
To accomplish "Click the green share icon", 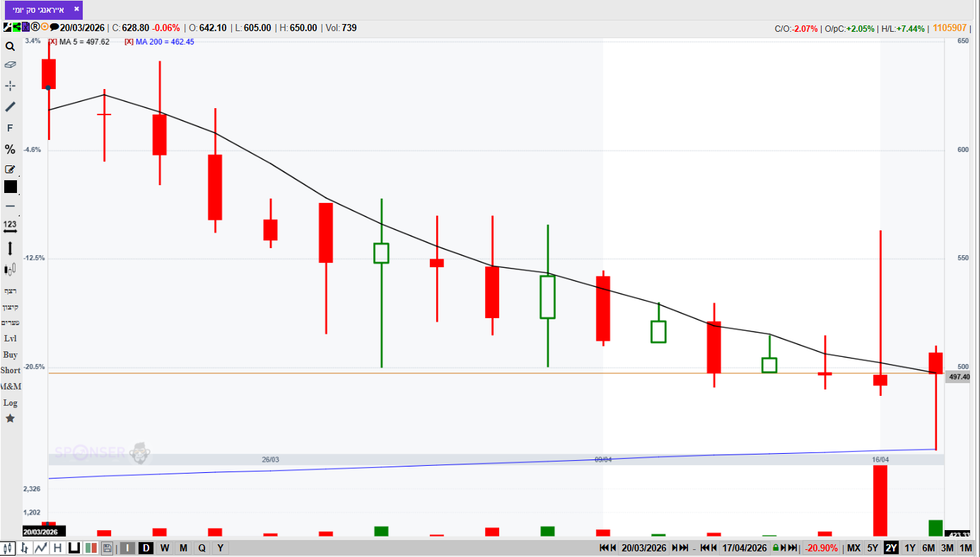I will tap(16, 28).
